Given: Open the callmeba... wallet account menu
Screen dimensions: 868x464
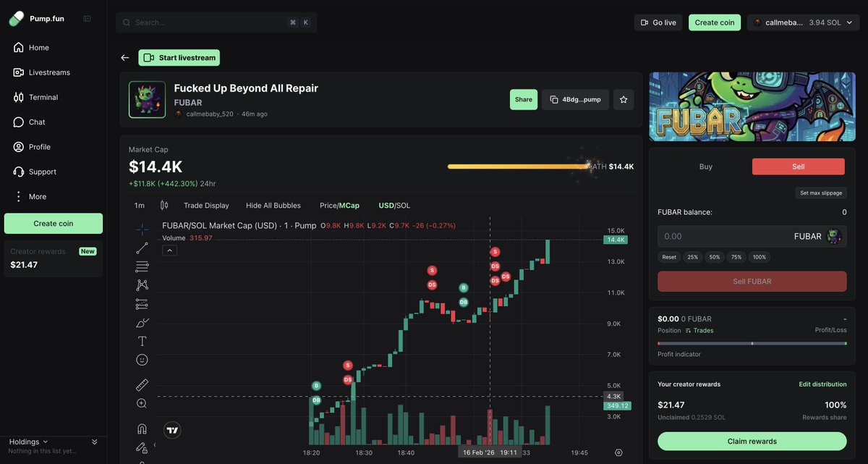Looking at the screenshot, I should coord(802,22).
